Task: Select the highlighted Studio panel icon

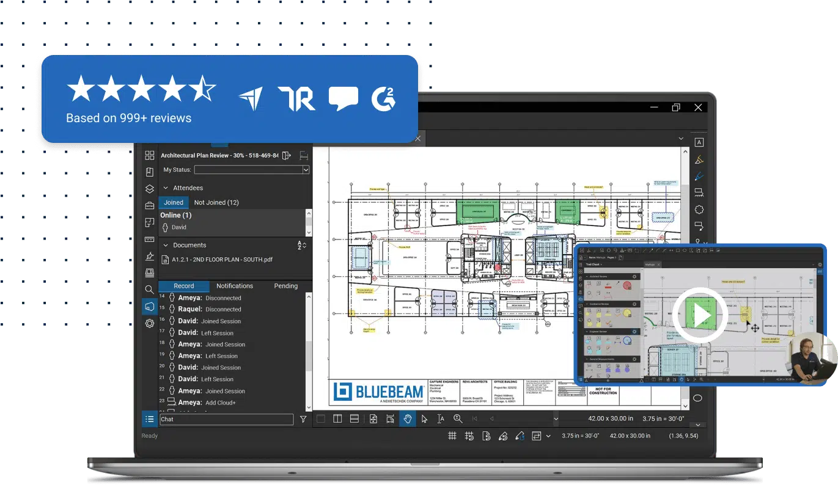Action: click(x=150, y=306)
